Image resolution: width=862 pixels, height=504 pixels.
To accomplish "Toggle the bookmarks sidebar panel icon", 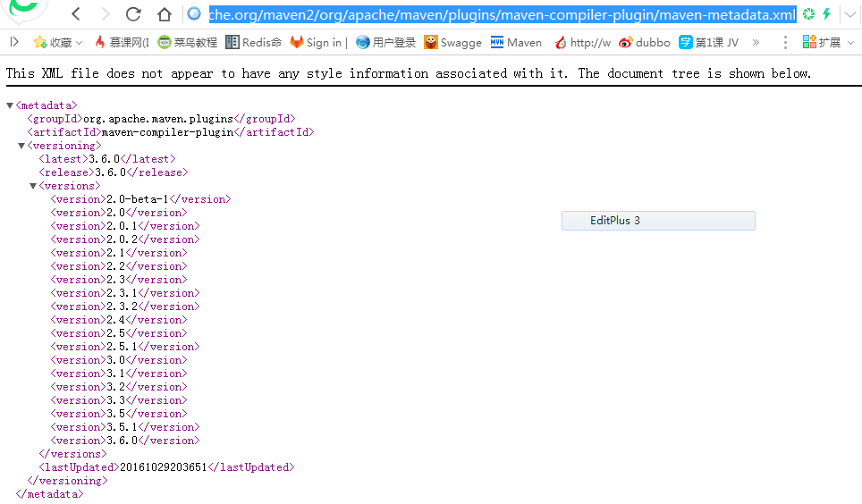I will [14, 42].
